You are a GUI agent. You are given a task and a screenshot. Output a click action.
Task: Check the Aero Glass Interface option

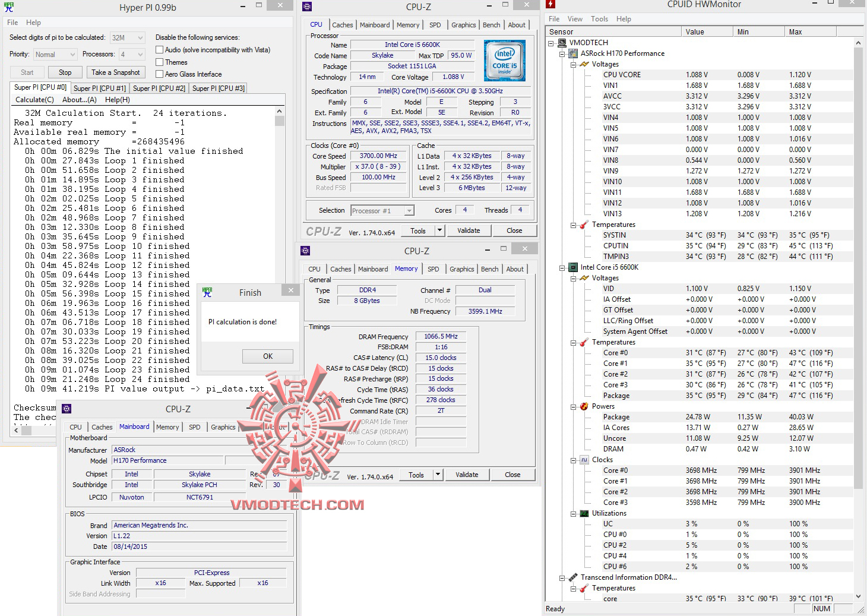click(159, 74)
